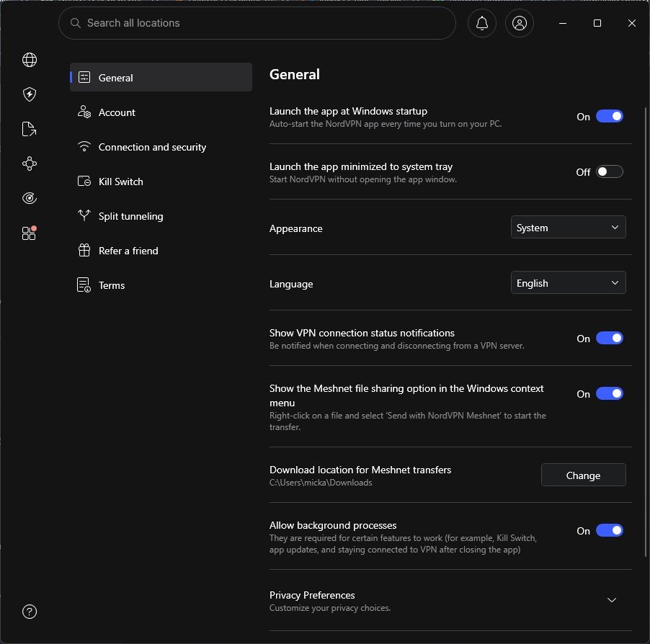Toggle Launch the app at Windows startup
Viewport: 650px width, 644px height.
(x=610, y=117)
